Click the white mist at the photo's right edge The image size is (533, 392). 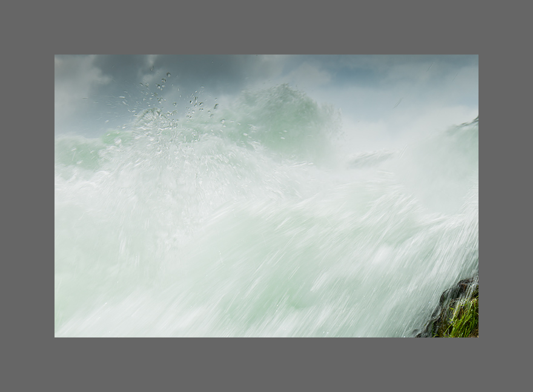pyautogui.click(x=466, y=182)
